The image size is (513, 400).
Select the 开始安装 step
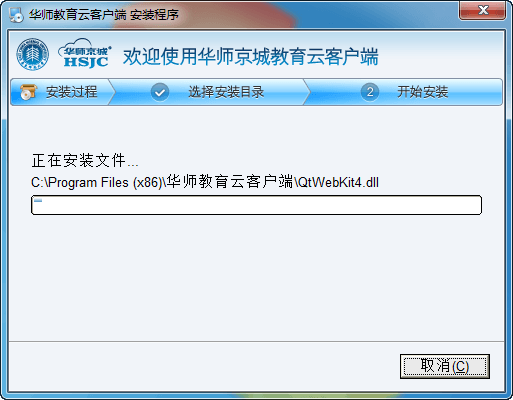422,92
